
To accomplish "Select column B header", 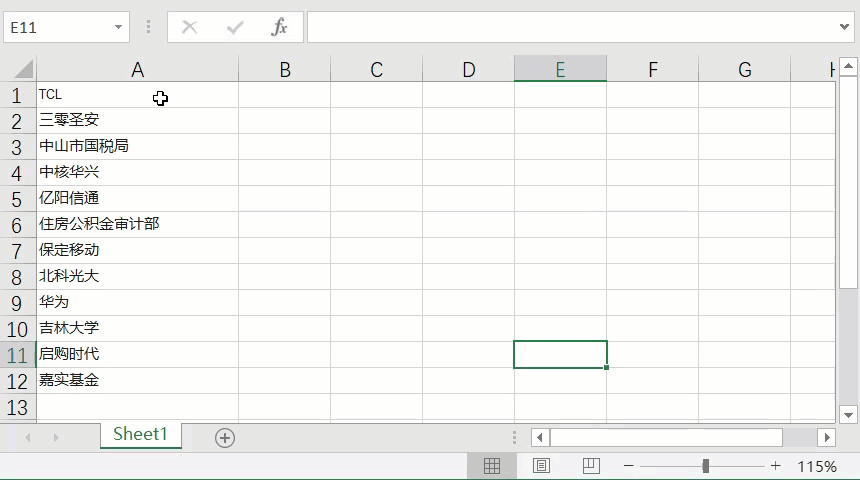I will coord(285,69).
